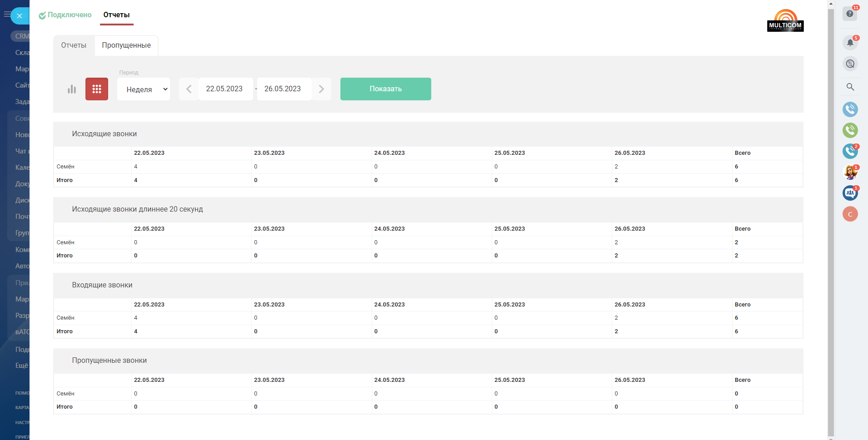The image size is (868, 440).
Task: Click 25.05.2023 header in Входящие звонки table
Action: tap(509, 305)
